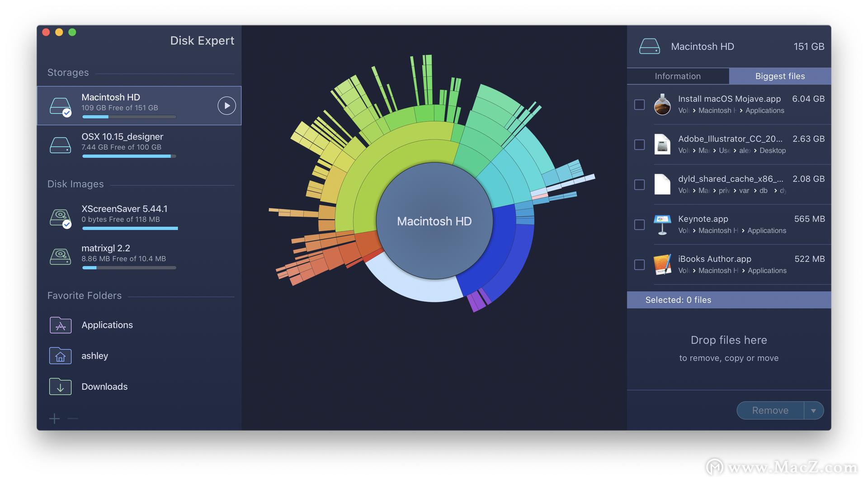Check the dyld_shared_cache_x86 file checkbox
The width and height of the screenshot is (868, 479).
click(639, 185)
